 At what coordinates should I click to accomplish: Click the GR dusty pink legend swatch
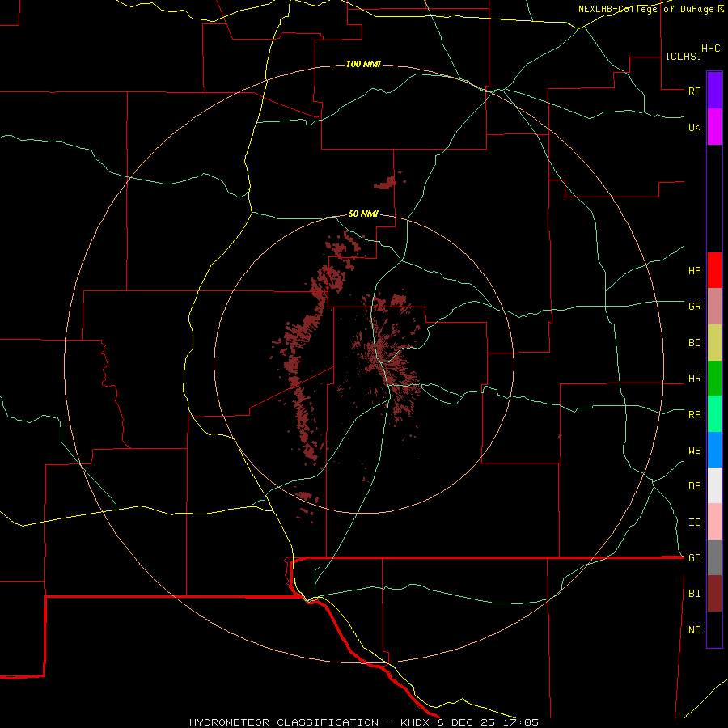[714, 307]
